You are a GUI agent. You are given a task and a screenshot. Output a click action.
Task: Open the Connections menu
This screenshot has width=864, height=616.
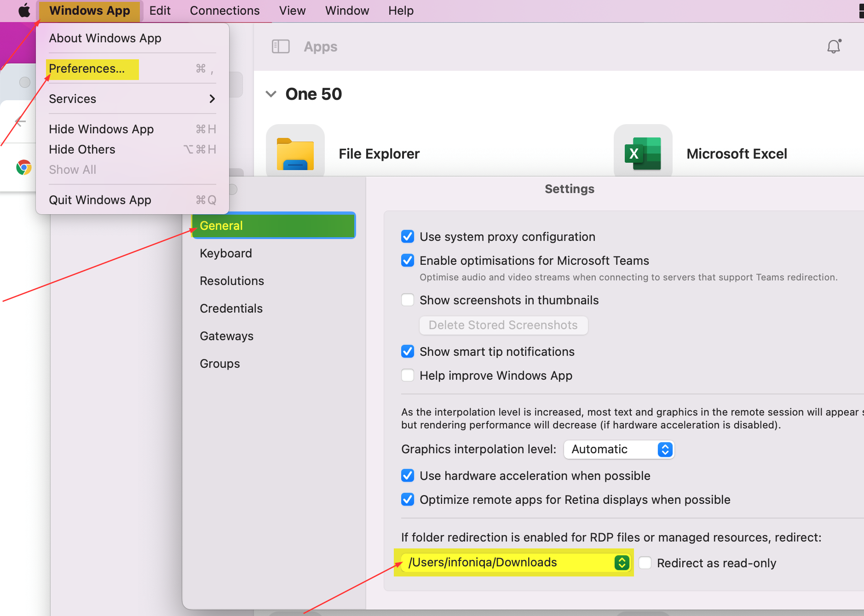coord(225,11)
